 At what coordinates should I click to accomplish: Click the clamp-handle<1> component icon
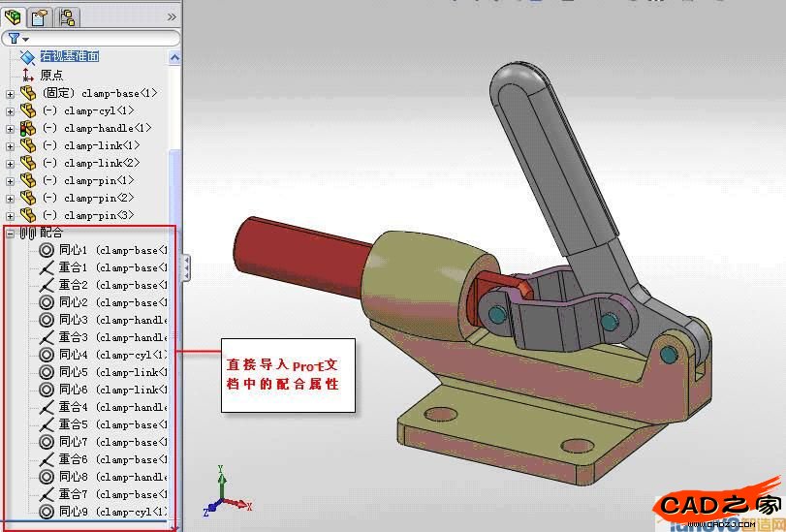click(27, 129)
